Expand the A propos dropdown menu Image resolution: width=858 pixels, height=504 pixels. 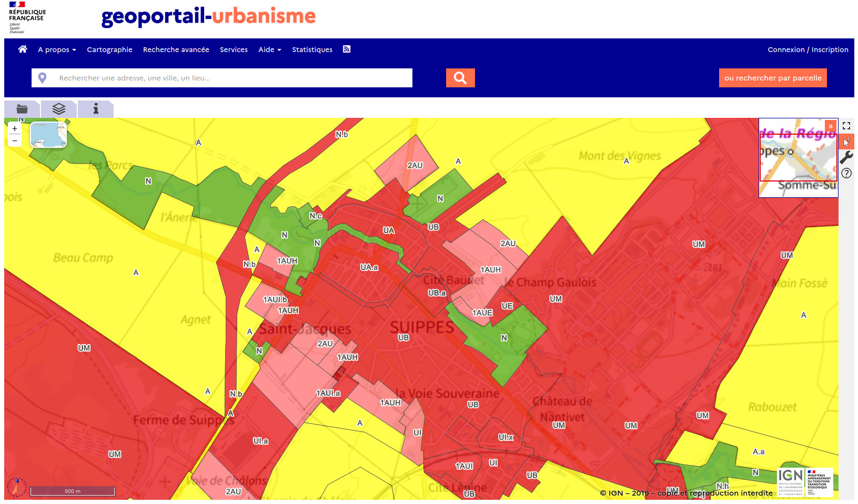(57, 49)
